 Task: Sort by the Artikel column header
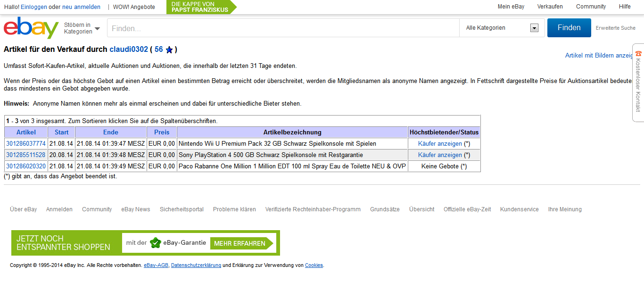coord(26,132)
